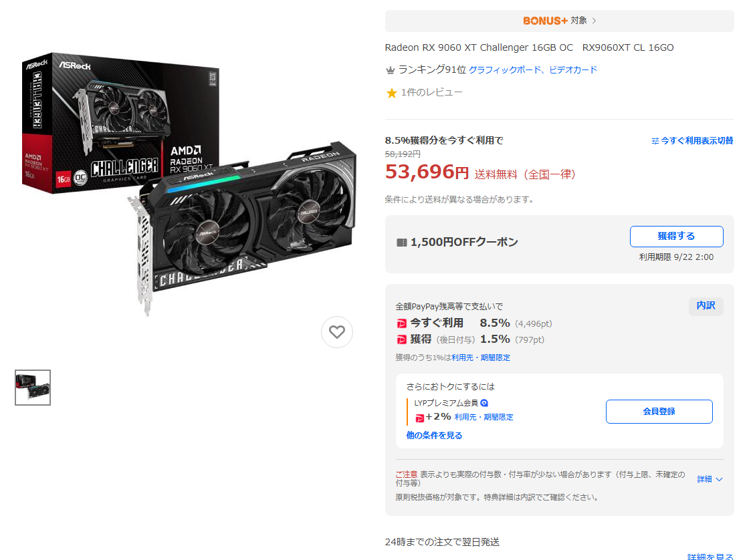Open the 内訳 breakdown button
Screen dimensions: 749x560
706,305
